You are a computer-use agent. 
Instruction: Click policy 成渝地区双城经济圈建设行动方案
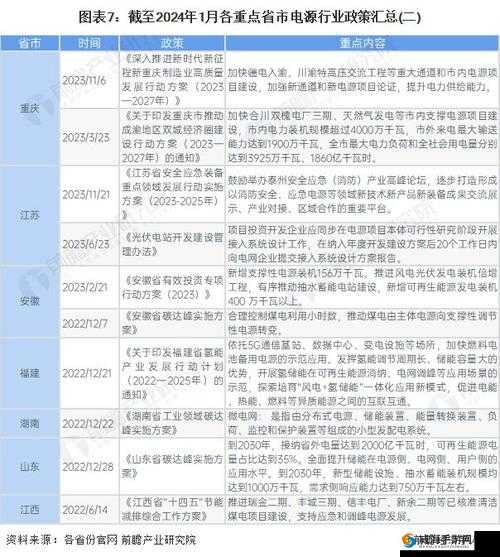coord(173,137)
